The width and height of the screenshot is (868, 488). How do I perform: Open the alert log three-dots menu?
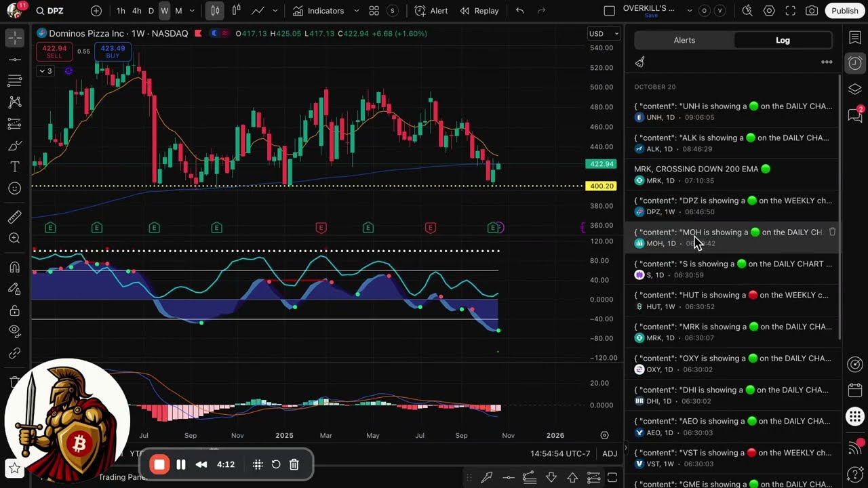click(x=827, y=62)
